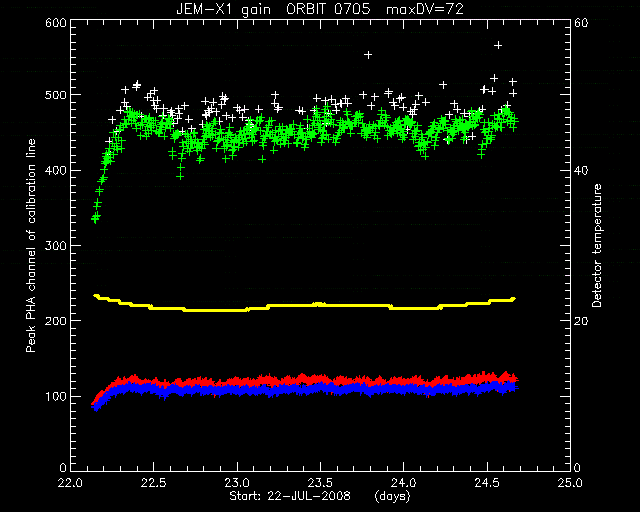The height and width of the screenshot is (512, 640).
Task: Click the 20 tick label on right axis
Action: click(x=581, y=321)
